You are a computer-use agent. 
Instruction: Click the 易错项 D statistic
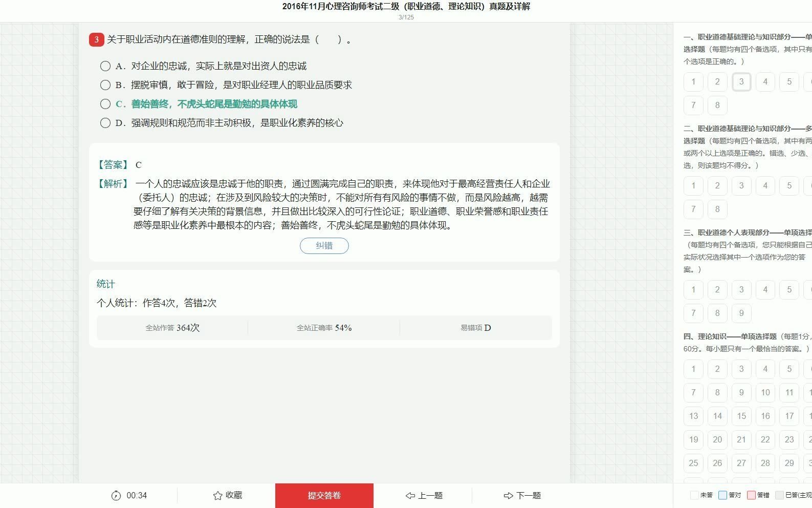(476, 328)
